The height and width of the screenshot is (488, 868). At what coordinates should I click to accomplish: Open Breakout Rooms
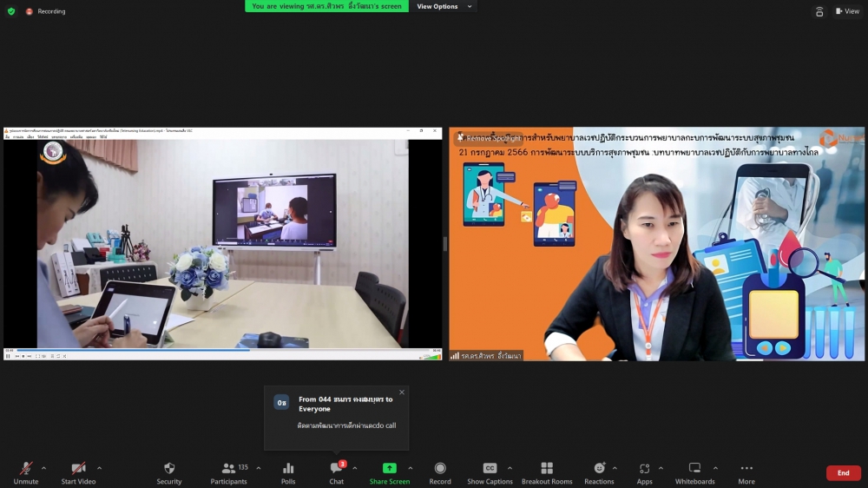547,472
